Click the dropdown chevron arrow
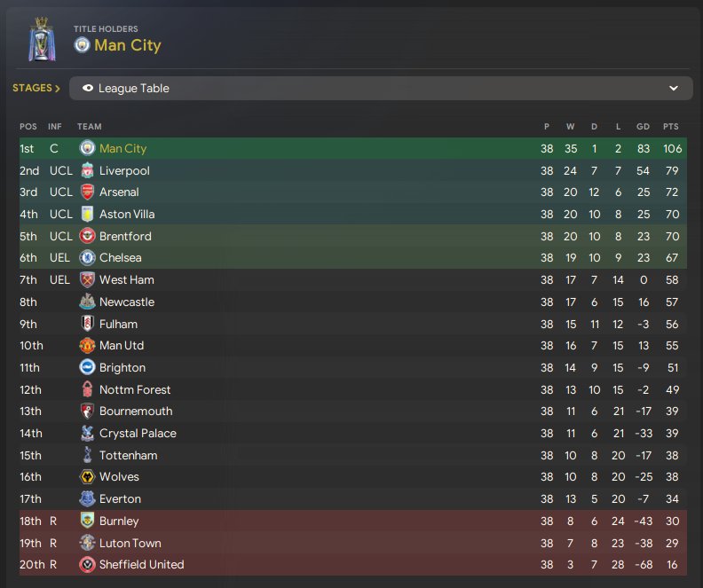Image resolution: width=703 pixels, height=588 pixels. 674,89
